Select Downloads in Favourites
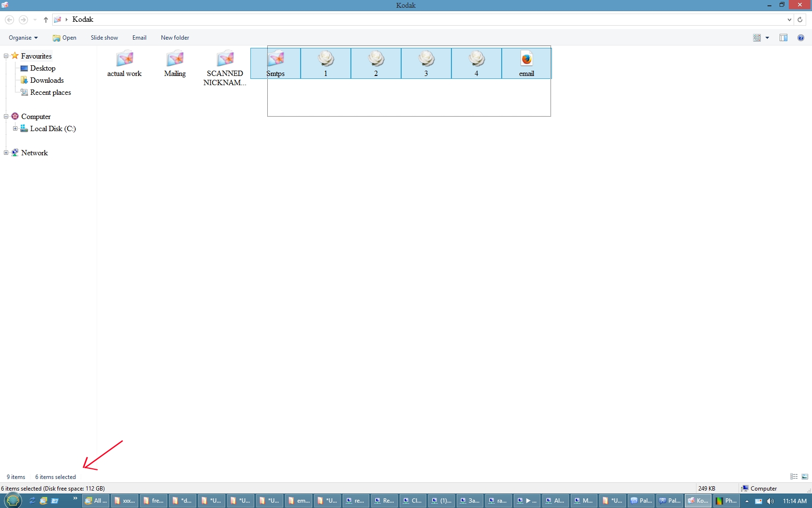 pos(47,80)
